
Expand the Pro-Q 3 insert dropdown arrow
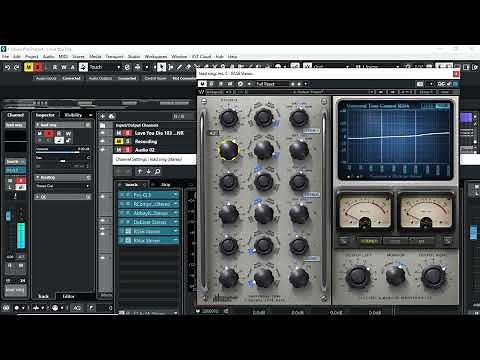point(176,195)
